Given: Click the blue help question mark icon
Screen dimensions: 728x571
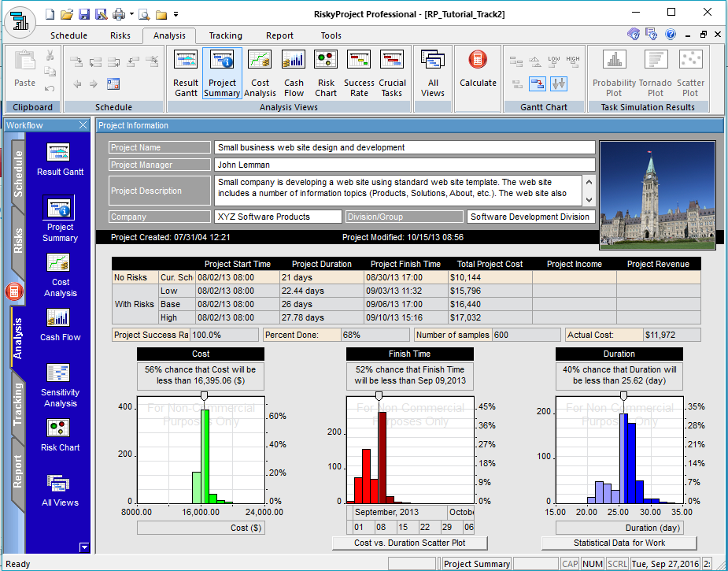Looking at the screenshot, I should (x=671, y=34).
